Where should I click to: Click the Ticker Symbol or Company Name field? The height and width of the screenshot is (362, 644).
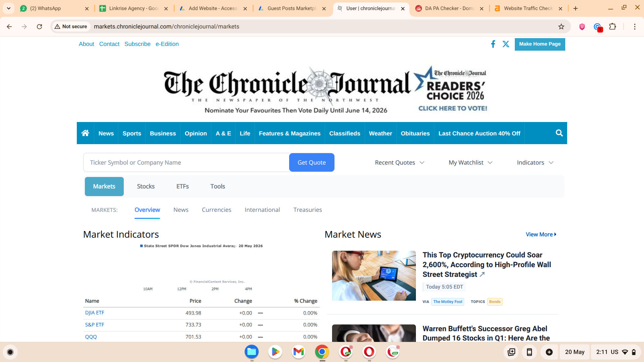point(186,163)
